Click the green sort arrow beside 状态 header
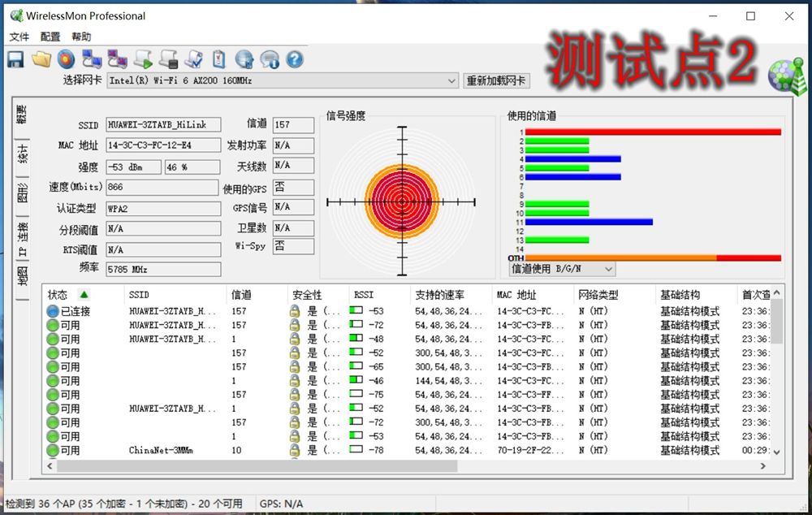812x515 pixels. point(84,295)
